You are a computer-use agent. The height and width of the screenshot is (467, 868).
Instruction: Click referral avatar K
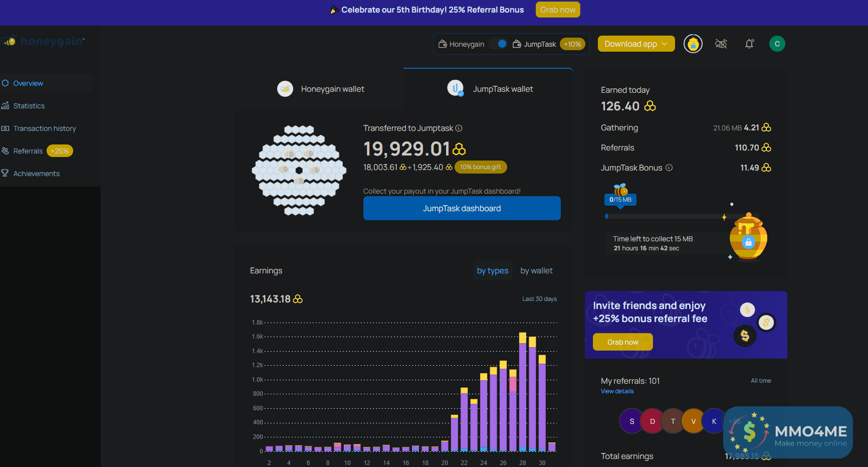click(714, 421)
